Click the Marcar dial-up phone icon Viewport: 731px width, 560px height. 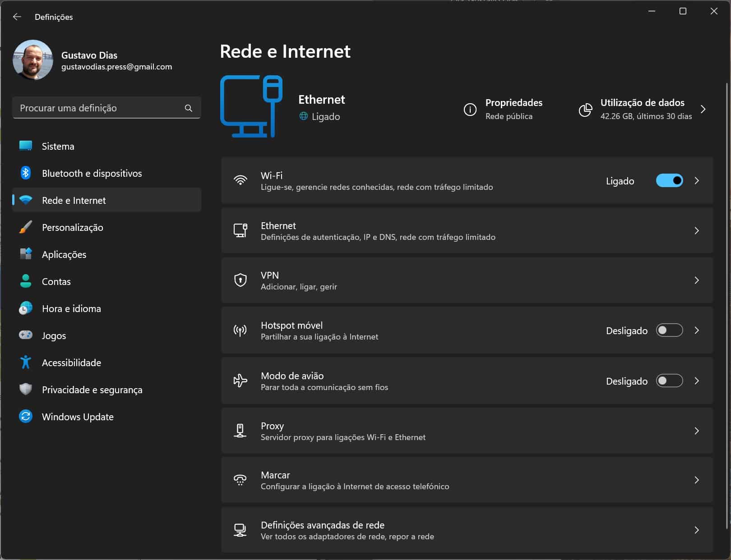point(240,480)
